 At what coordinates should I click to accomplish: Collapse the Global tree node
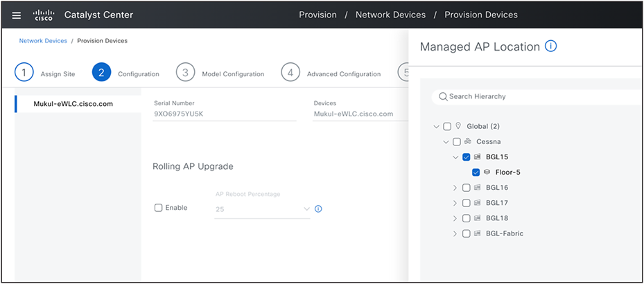436,126
